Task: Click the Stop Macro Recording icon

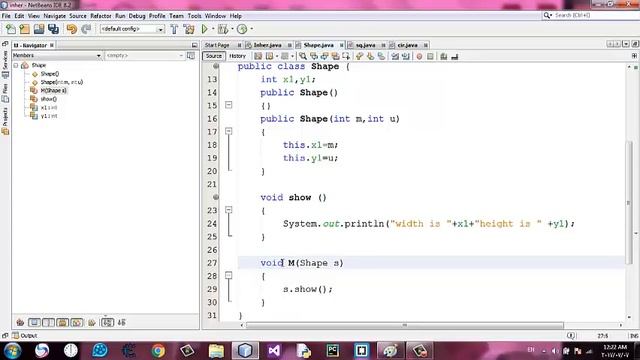Action: tap(430, 56)
